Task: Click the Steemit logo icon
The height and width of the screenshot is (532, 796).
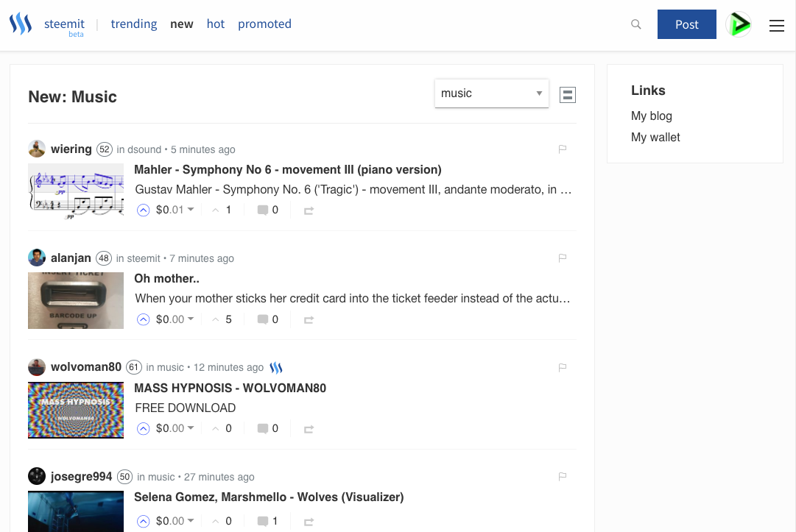Action: (21, 24)
